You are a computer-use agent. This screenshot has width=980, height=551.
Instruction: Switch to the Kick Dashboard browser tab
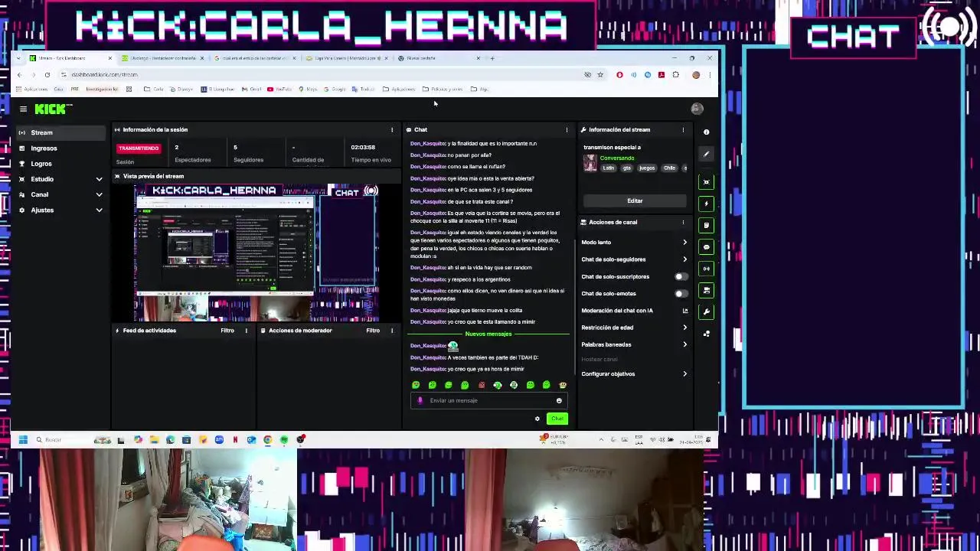pos(70,58)
